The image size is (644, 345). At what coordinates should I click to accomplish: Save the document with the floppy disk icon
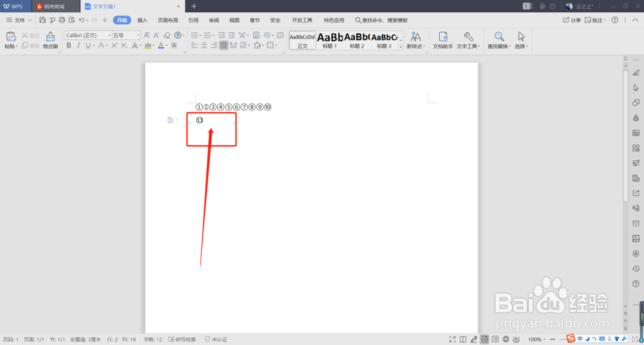[x=43, y=20]
